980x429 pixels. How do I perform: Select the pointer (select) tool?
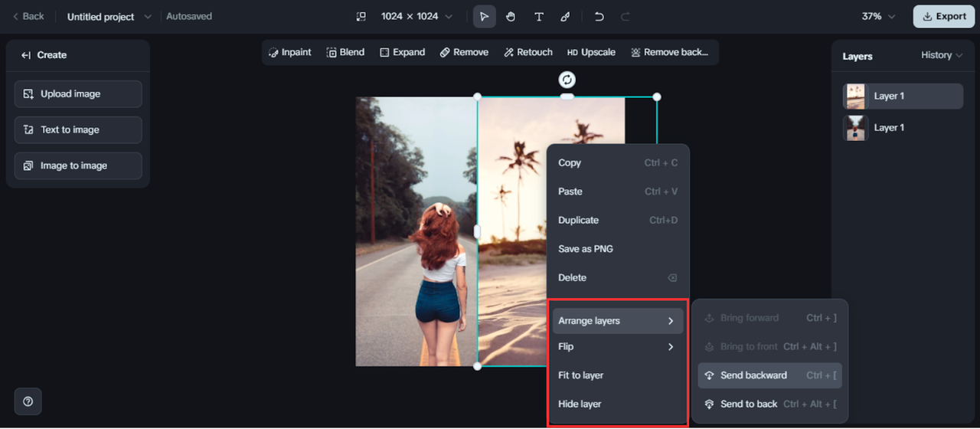(484, 16)
